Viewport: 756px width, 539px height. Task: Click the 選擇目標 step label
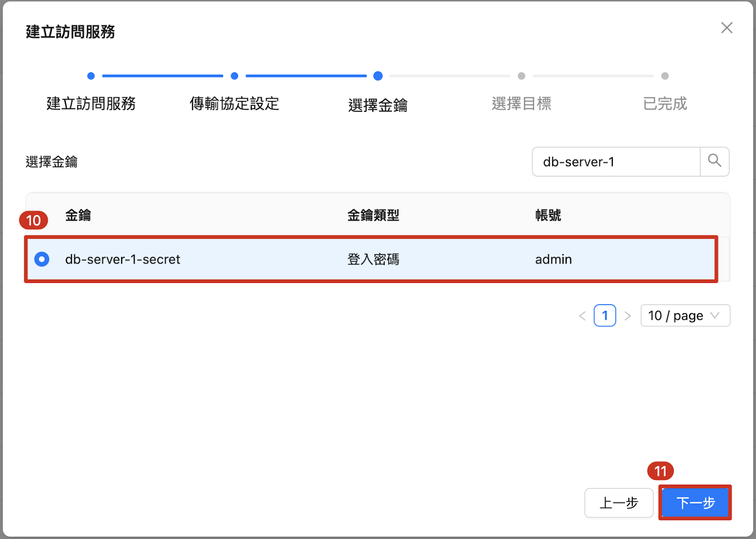521,103
